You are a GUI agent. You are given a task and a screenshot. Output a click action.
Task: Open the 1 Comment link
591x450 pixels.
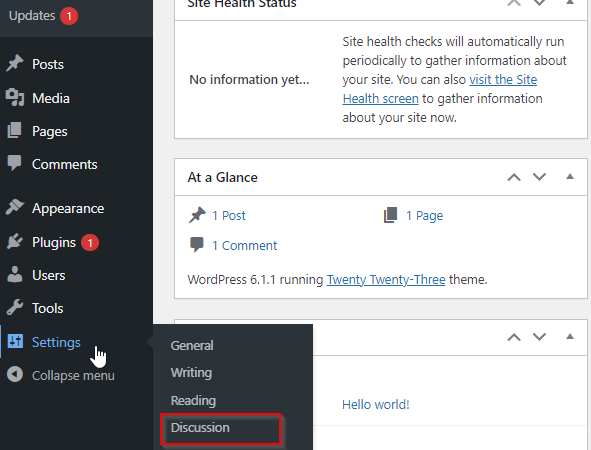(245, 246)
